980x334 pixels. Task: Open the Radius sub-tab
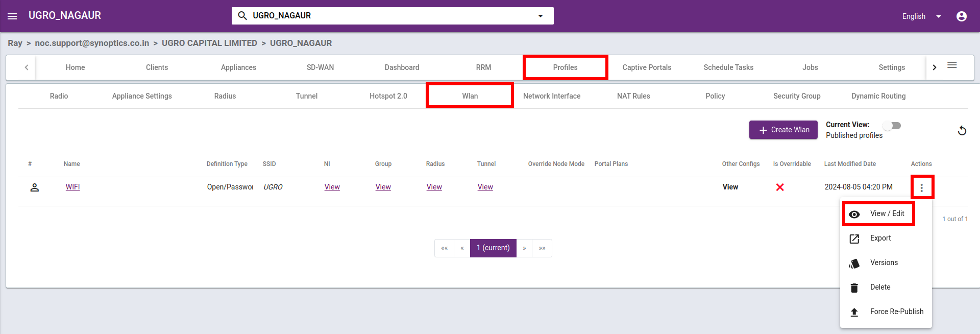225,96
